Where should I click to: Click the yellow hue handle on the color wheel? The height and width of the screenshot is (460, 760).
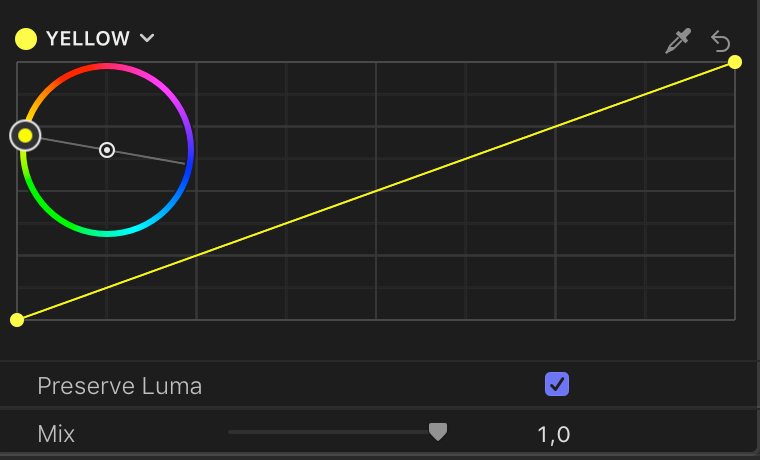point(25,136)
